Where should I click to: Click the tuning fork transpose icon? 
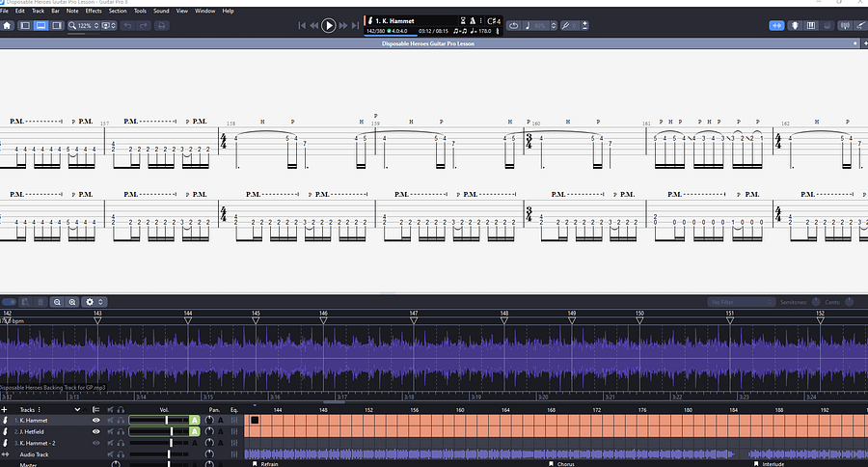(x=565, y=25)
